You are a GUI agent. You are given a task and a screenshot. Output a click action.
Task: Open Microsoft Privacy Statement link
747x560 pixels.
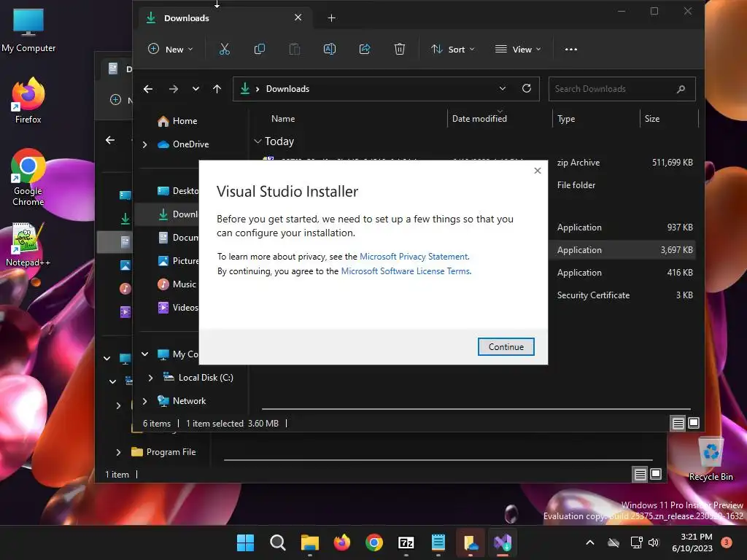point(414,257)
